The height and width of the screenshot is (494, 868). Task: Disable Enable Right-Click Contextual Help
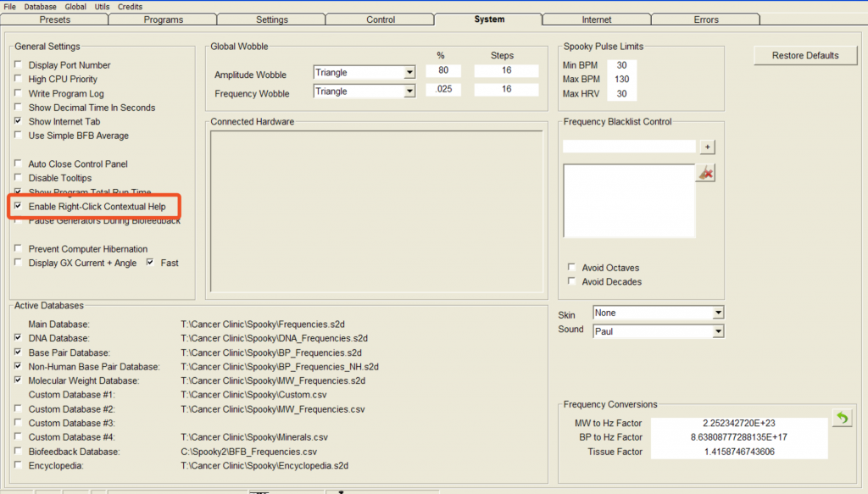19,207
